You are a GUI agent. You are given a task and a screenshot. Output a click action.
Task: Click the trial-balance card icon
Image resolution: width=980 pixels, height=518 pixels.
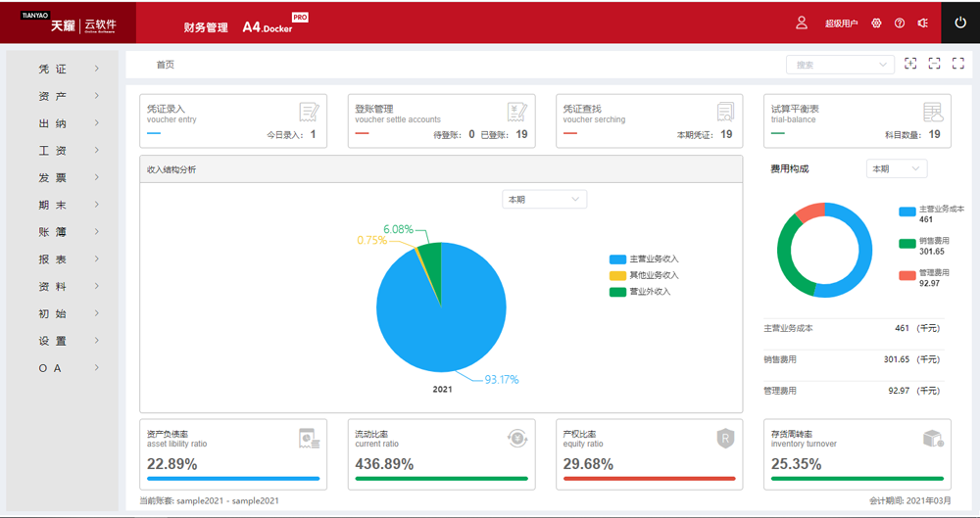point(933,112)
